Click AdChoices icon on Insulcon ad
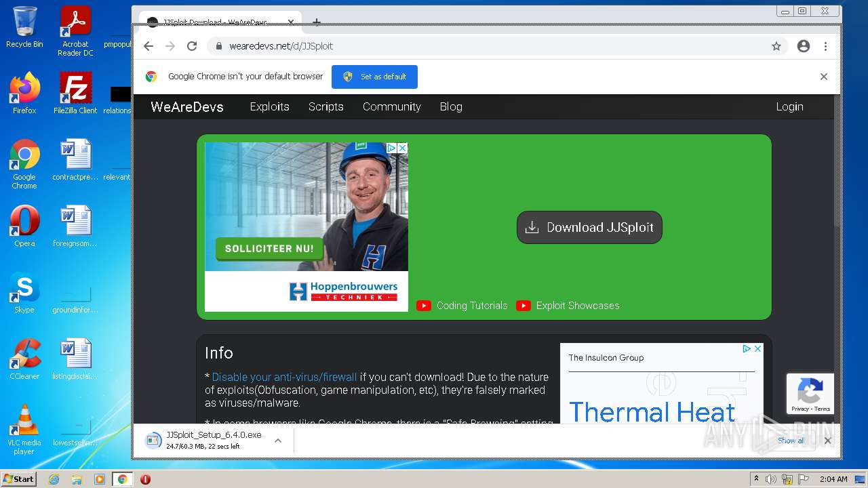Screen dimensions: 868x488 click(747, 348)
